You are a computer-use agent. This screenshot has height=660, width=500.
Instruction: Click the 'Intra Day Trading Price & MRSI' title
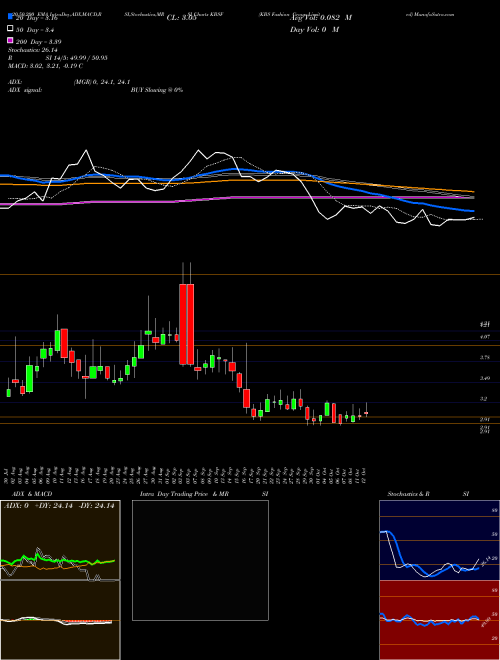[204, 494]
